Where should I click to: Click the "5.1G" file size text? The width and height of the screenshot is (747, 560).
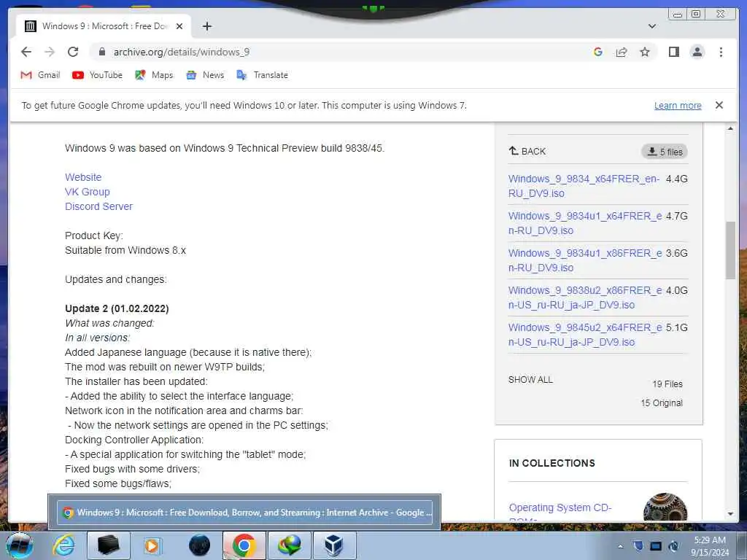676,327
